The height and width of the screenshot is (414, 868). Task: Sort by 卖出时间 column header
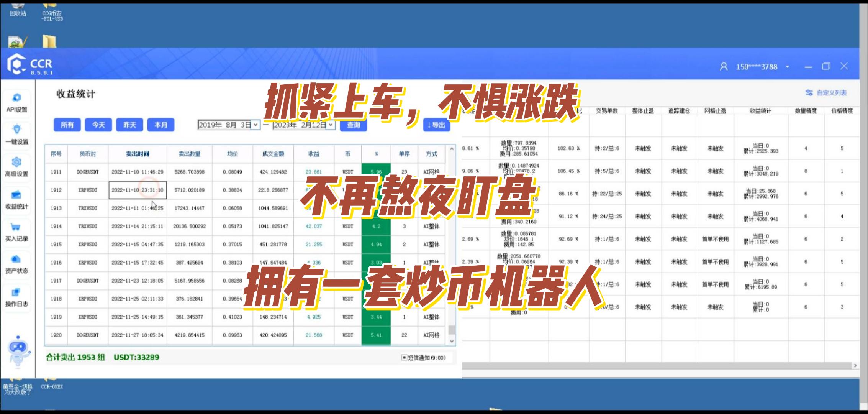click(137, 154)
